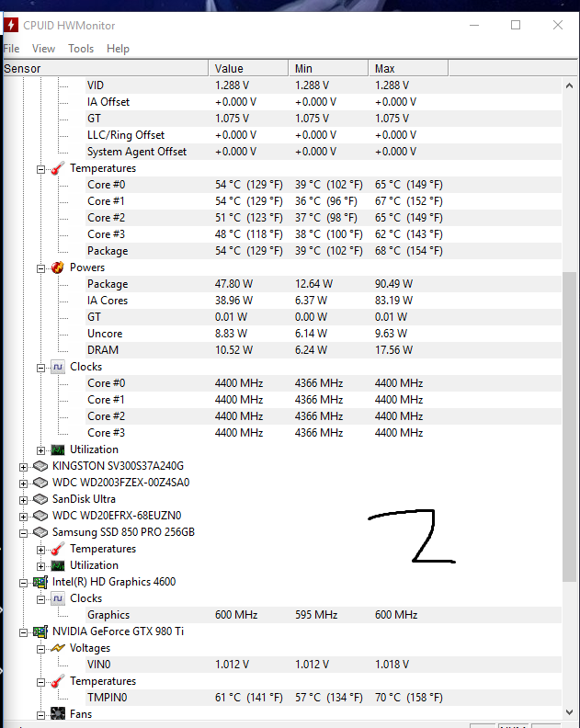Expand the Samsung SSD Temperatures group
Image resolution: width=580 pixels, height=728 pixels.
coord(40,551)
